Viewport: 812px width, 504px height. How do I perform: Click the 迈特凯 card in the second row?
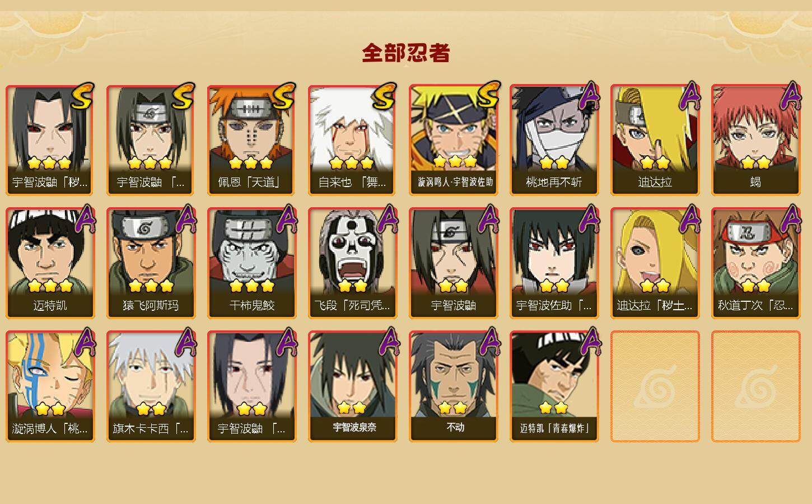point(50,263)
